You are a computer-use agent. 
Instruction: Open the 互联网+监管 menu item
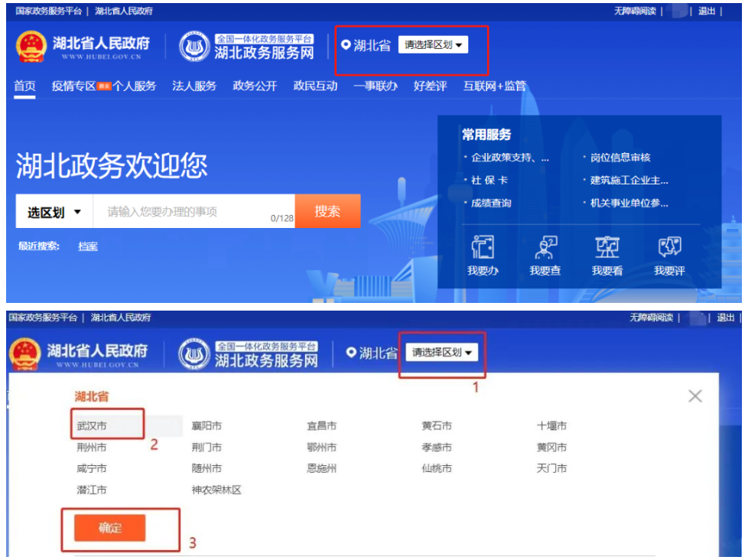point(495,86)
